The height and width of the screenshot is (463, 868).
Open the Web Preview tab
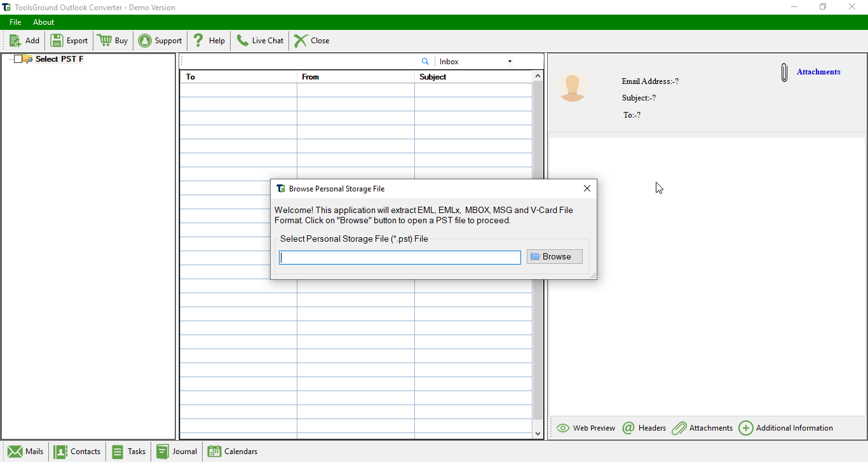(586, 428)
